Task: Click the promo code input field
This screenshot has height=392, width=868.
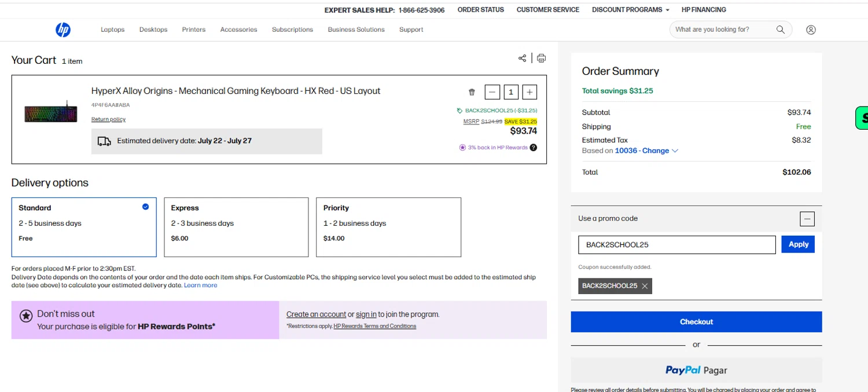Action: [676, 245]
